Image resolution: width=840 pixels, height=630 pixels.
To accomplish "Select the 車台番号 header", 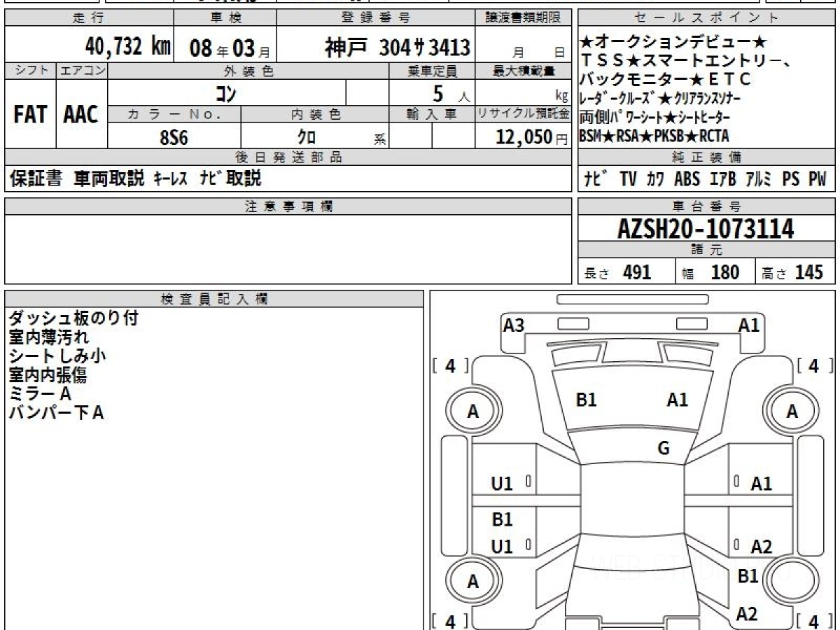I will point(706,206).
